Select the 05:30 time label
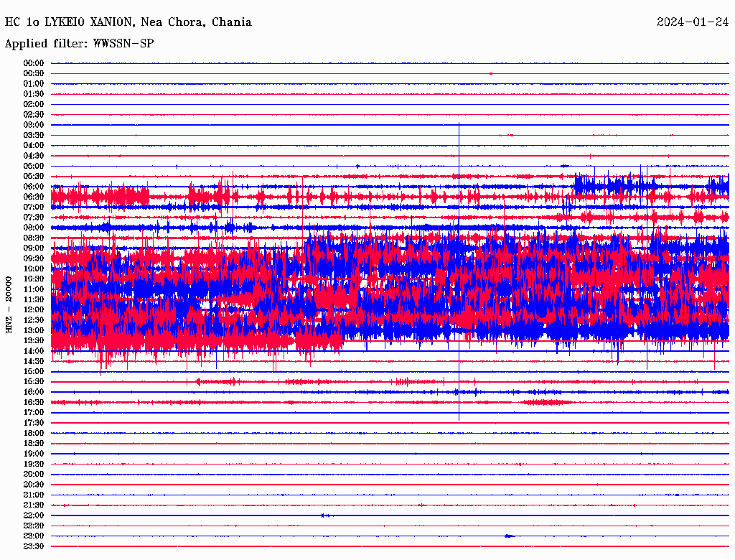This screenshot has width=735, height=560. click(34, 177)
